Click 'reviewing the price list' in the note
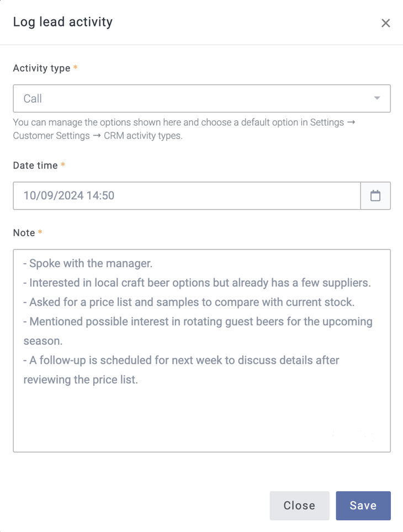This screenshot has height=532, width=403. pyautogui.click(x=81, y=380)
